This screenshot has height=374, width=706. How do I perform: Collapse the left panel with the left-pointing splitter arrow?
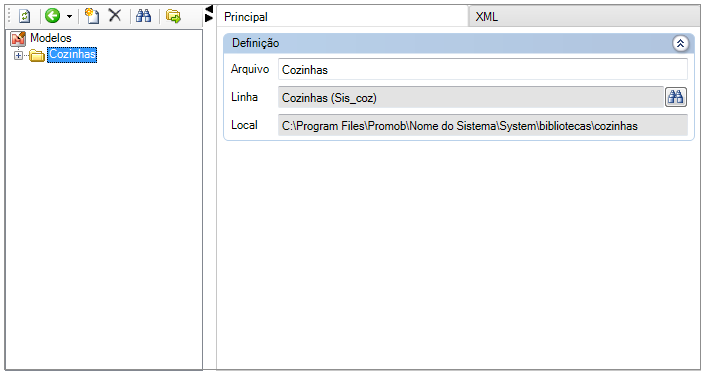point(208,9)
